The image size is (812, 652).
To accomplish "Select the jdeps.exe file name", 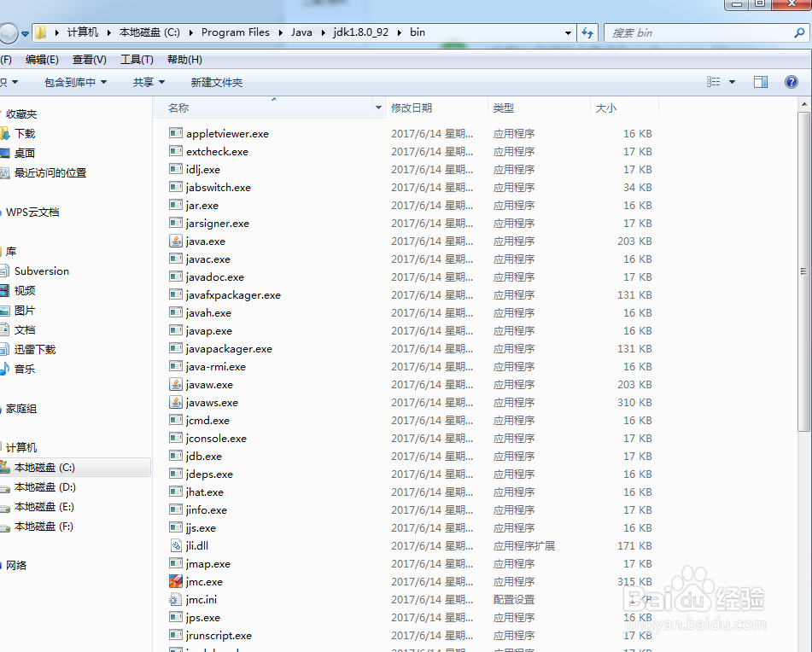I will tap(210, 474).
